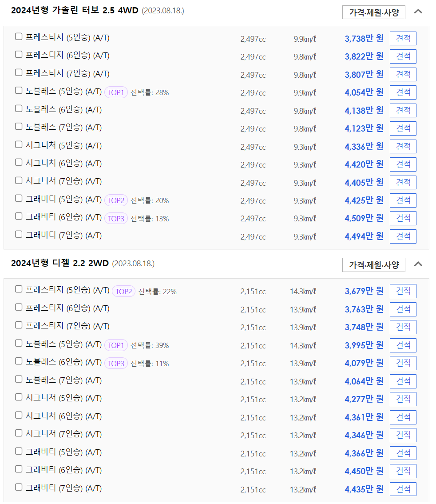The width and height of the screenshot is (436, 504).
Task: Click the price 4,405만 원
Action: [364, 183]
